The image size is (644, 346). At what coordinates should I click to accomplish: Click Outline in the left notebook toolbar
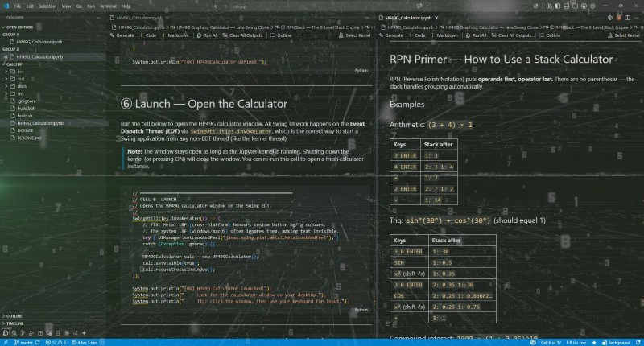281,35
